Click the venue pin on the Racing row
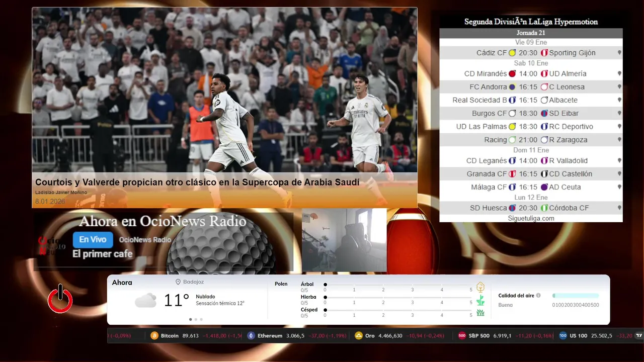This screenshot has width=644, height=362. pos(619,140)
